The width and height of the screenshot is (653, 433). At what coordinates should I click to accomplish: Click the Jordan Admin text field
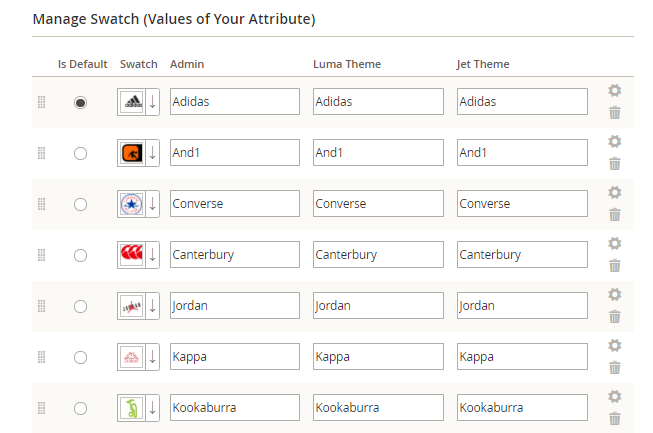click(x=234, y=306)
